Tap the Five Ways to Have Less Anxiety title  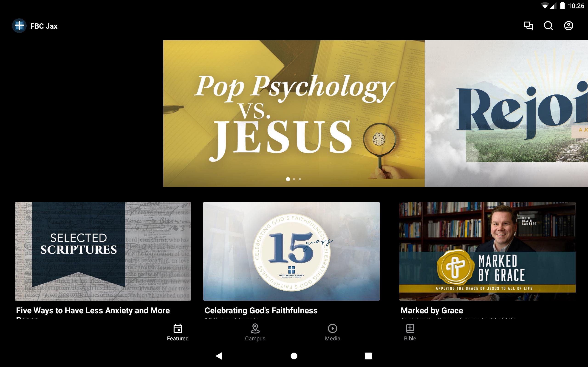(93, 310)
